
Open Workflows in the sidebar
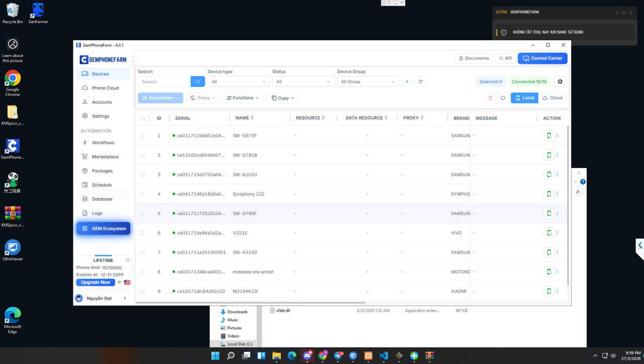pos(103,143)
